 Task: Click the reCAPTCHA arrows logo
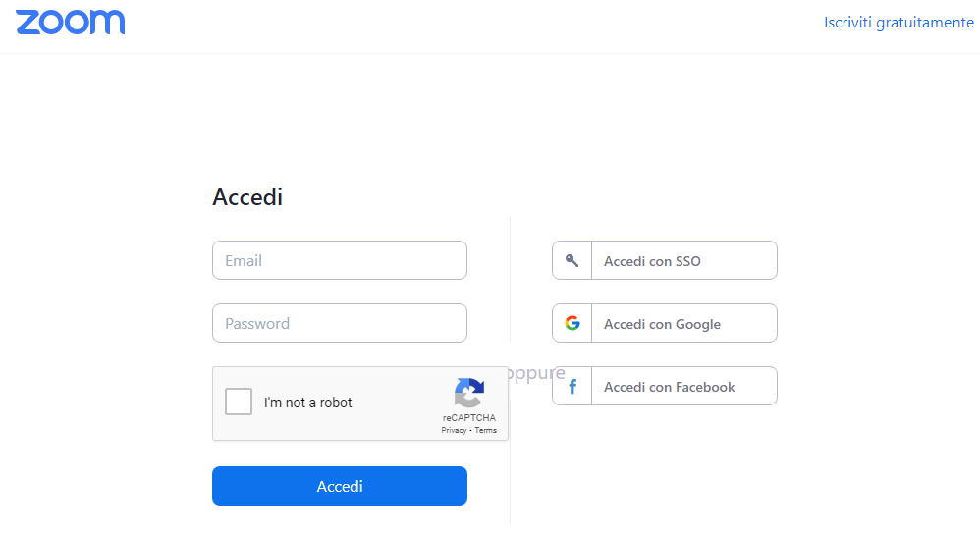coord(469,393)
